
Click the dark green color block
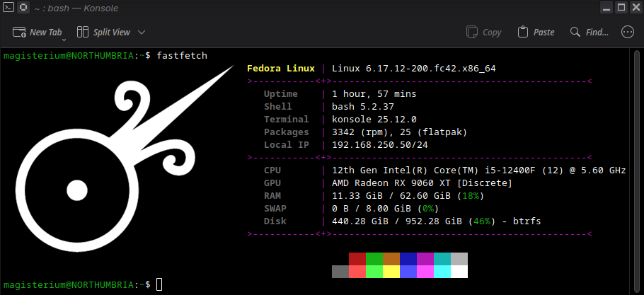click(374, 259)
